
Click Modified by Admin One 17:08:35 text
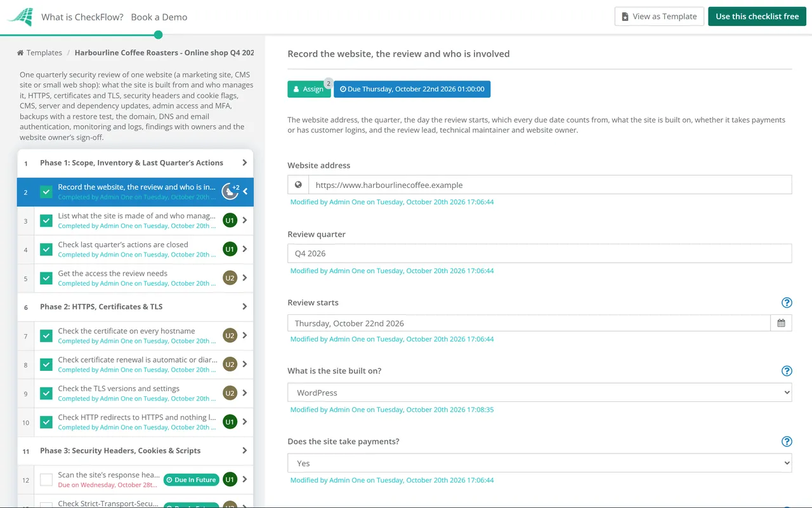(x=392, y=410)
